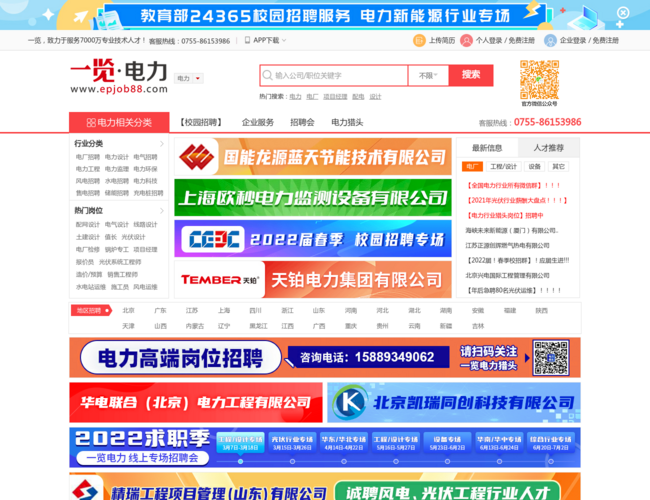Click the 电力设计 category link
Screen dimensions: 650x500
[x=116, y=157]
